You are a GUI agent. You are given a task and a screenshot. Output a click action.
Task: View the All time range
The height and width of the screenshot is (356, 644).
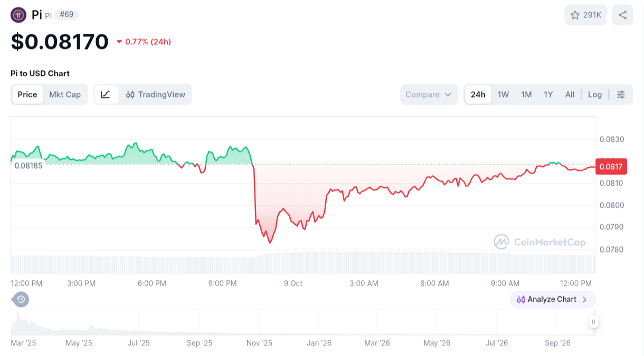point(570,94)
